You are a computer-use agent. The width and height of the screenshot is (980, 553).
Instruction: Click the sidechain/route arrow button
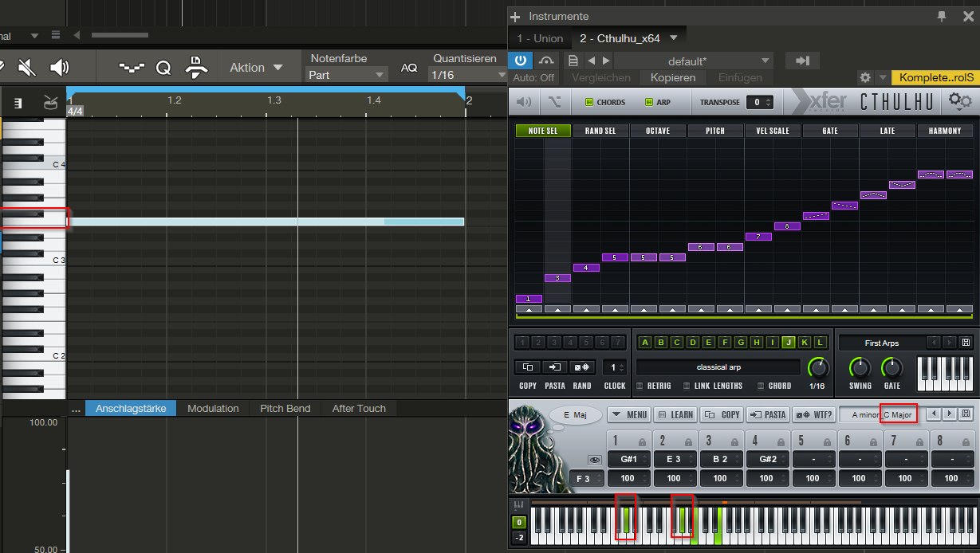[803, 61]
